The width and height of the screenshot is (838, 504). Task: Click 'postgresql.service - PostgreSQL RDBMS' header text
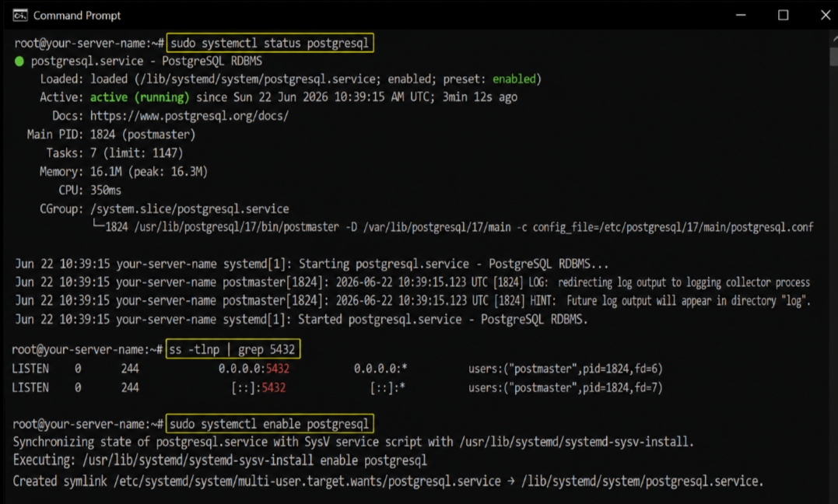coord(146,61)
